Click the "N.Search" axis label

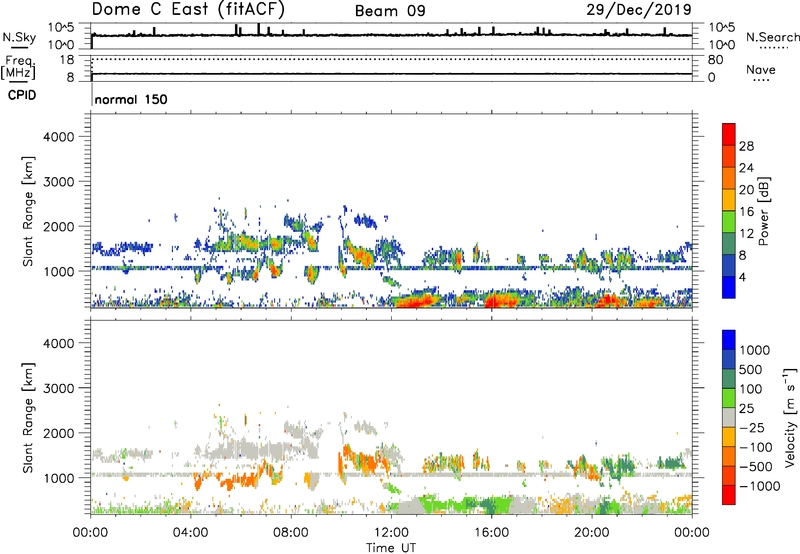click(x=772, y=37)
